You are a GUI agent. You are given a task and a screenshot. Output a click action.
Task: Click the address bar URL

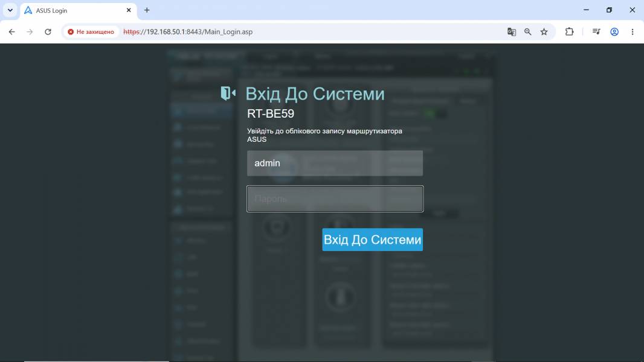[188, 31]
